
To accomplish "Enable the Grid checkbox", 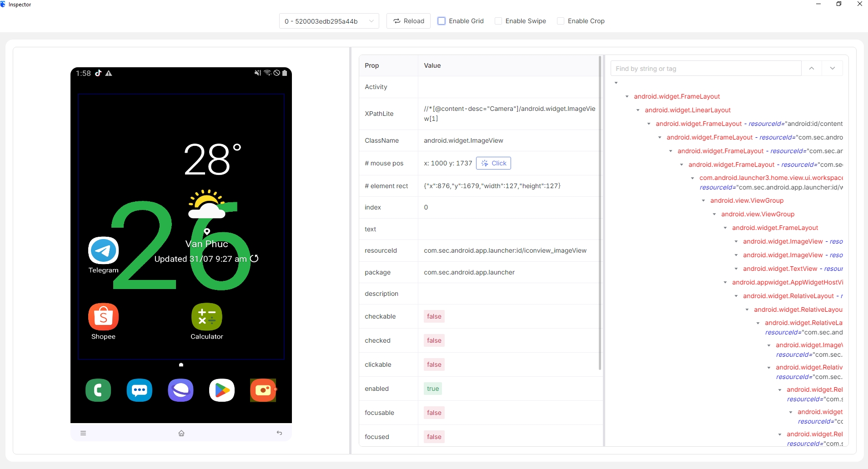I will 442,21.
